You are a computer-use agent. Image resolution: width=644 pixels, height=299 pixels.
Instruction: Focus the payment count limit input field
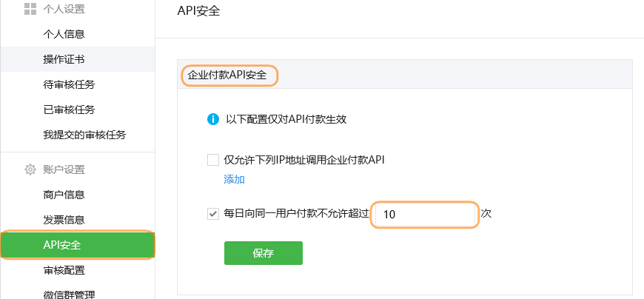pos(425,215)
